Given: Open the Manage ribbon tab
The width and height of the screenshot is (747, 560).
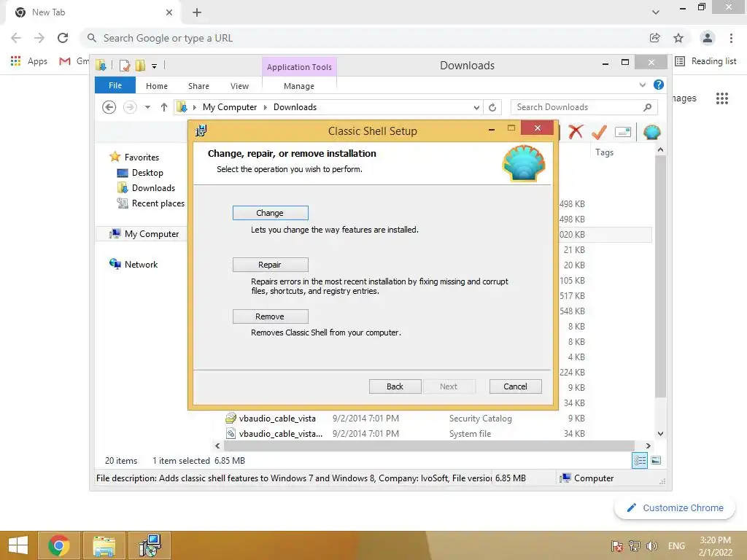Looking at the screenshot, I should tap(299, 86).
